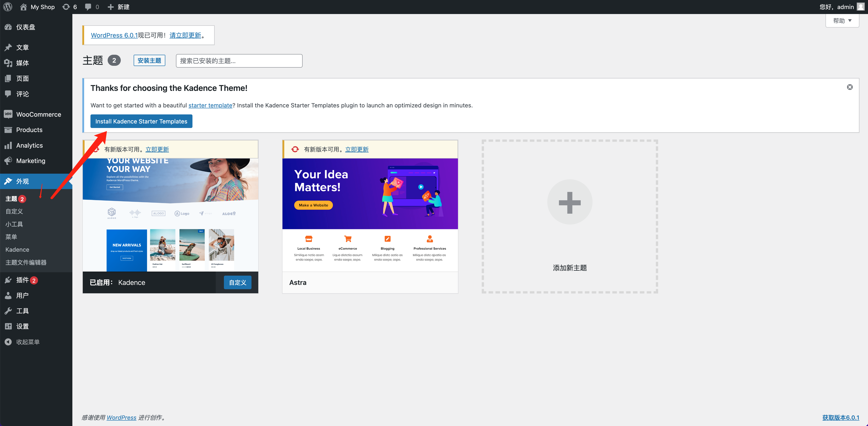868x426 pixels.
Task: Focus the installed themes search field
Action: 239,61
